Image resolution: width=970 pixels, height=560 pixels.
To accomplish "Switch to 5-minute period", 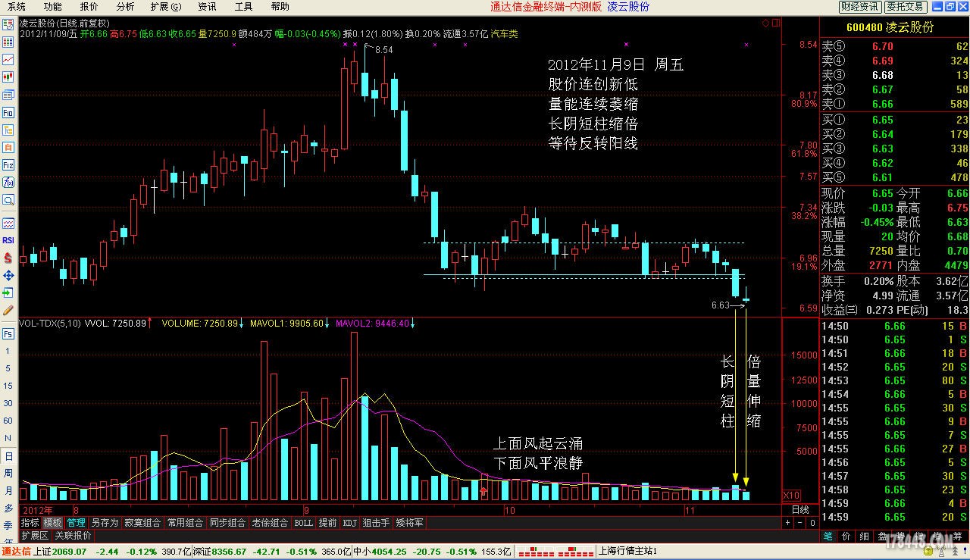I will tap(8, 368).
